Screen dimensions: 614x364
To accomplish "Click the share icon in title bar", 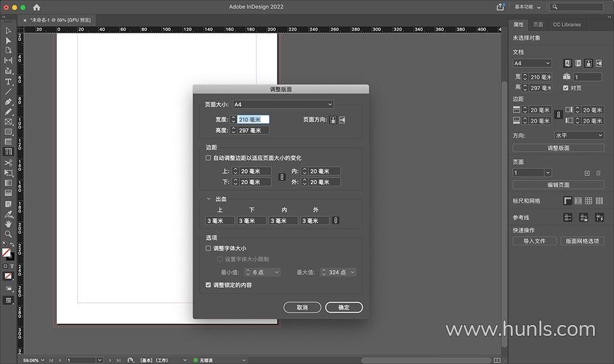I will point(500,7).
